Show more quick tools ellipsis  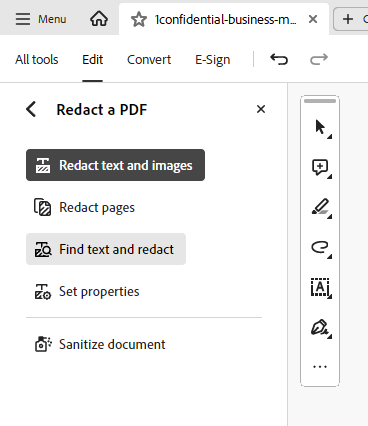320,367
